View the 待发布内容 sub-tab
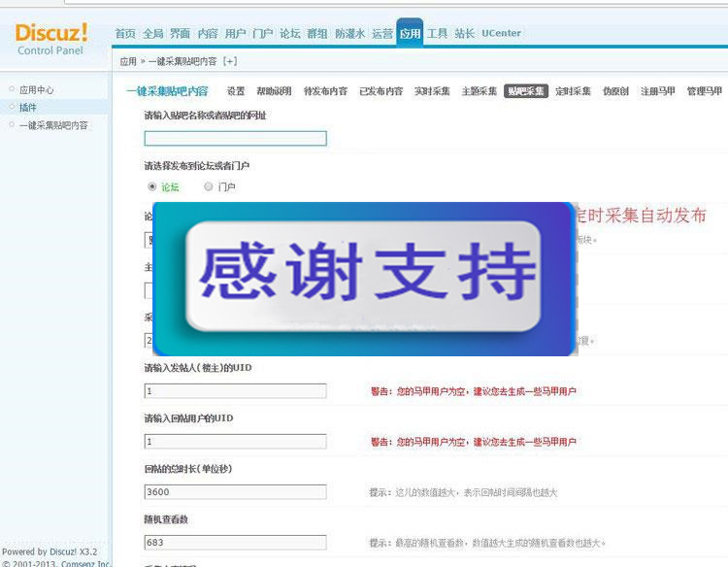The image size is (728, 567). [325, 91]
